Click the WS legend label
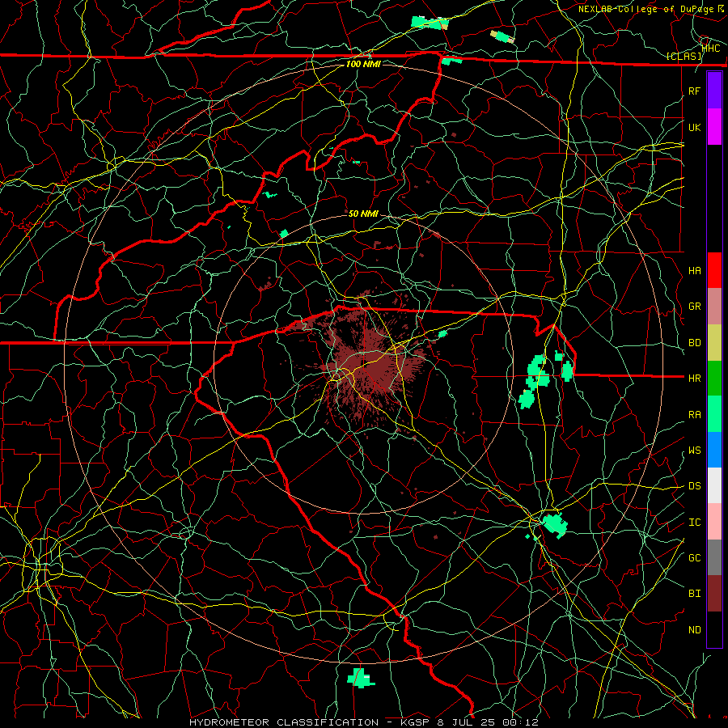 pyautogui.click(x=694, y=451)
